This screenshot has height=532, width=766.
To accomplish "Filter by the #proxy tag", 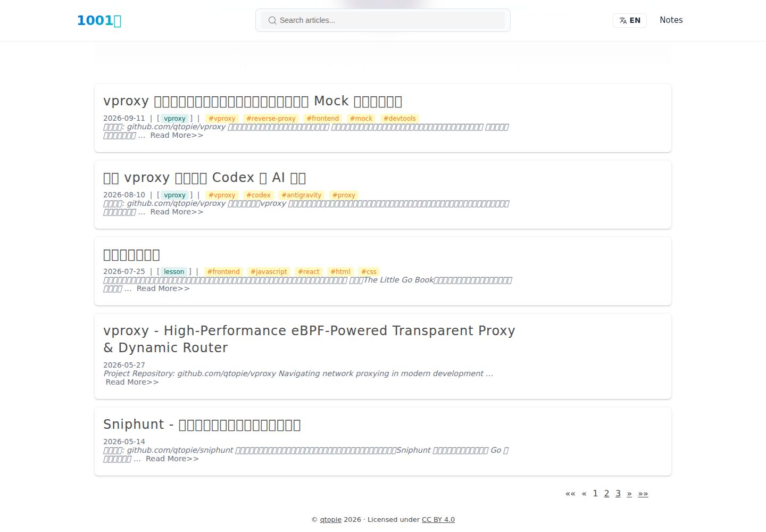I will pos(344,195).
